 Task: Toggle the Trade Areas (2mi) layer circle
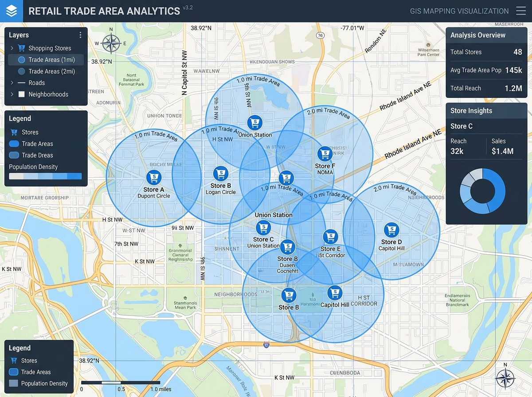pos(21,71)
